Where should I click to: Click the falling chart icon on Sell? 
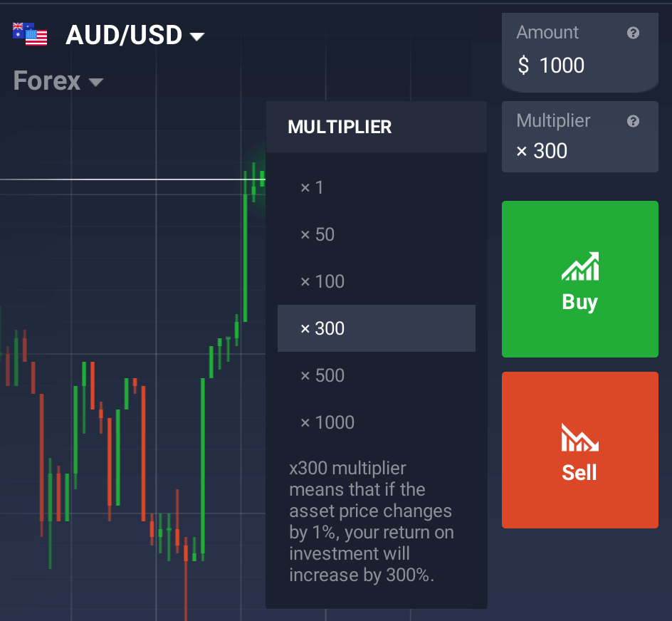point(580,437)
